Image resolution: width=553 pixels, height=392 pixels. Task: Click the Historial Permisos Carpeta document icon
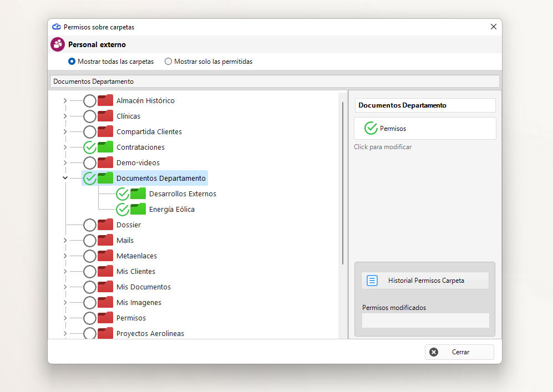click(x=372, y=281)
